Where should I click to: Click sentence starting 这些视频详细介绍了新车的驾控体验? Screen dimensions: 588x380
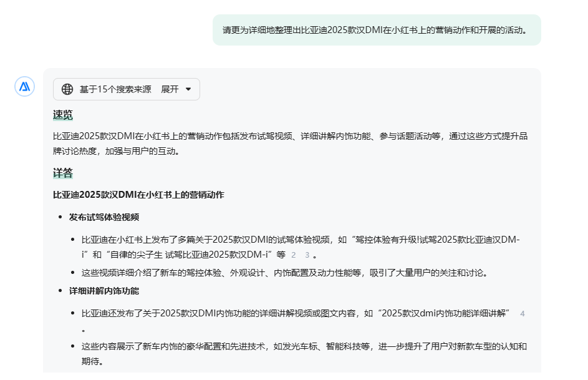click(285, 273)
